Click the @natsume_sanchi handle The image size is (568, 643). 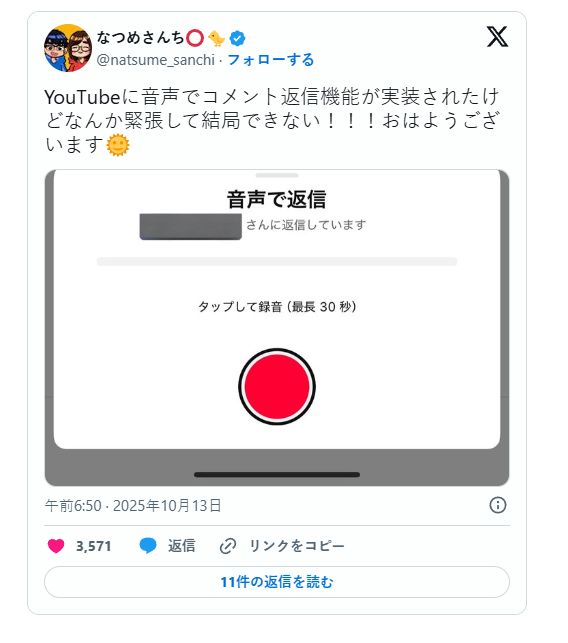[155, 60]
